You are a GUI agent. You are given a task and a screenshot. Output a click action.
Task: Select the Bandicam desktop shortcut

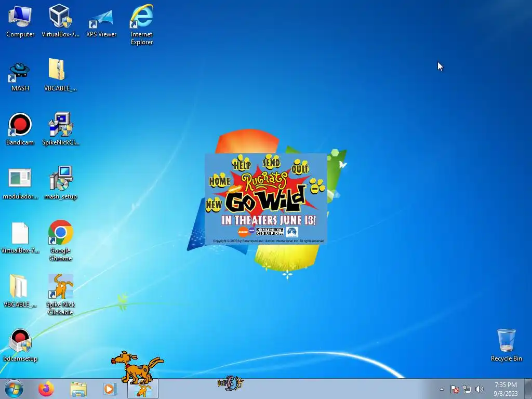coord(20,129)
